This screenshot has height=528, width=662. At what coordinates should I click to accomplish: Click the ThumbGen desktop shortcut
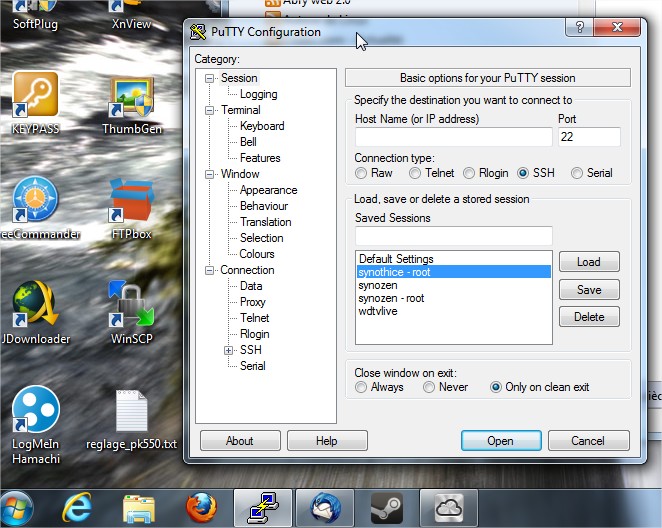click(131, 97)
